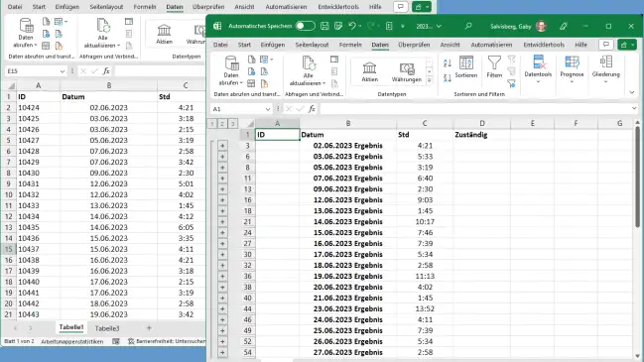
Task: Open the Entwicklertools tab in front window
Action: 544,45
